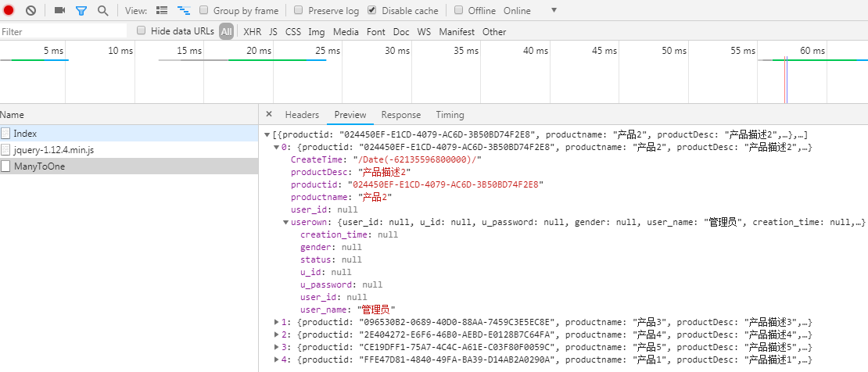Viewport: 868px width, 372px height.
Task: Toggle the overview waterfall view icon
Action: tap(184, 10)
